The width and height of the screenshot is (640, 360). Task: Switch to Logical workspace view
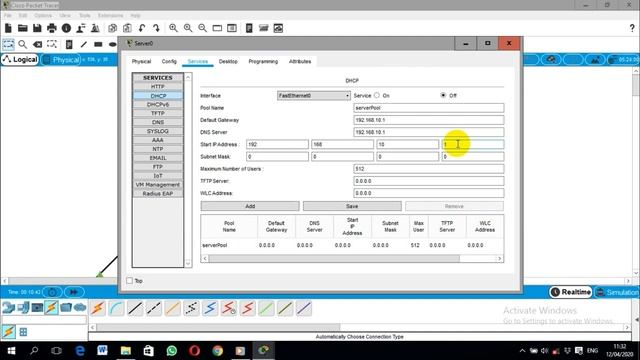coord(20,60)
